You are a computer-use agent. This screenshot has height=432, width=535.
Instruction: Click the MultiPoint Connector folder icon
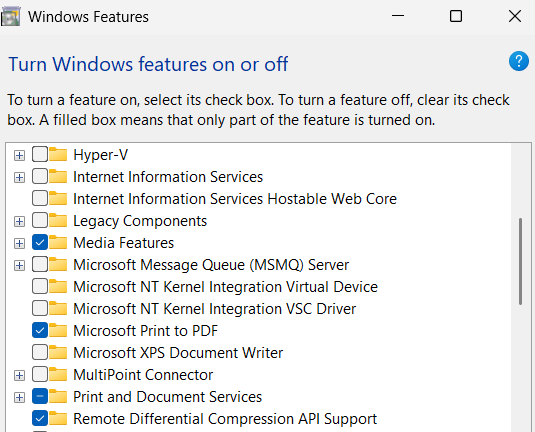58,374
